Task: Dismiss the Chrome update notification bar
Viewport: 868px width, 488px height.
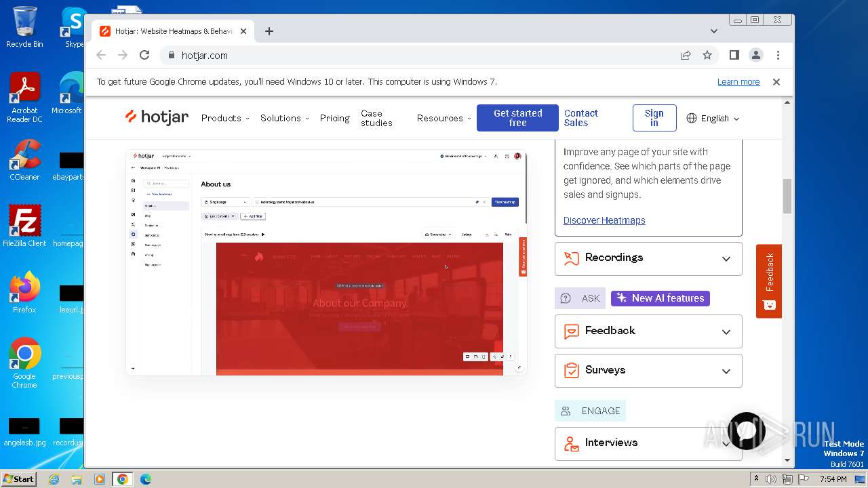Action: point(776,81)
